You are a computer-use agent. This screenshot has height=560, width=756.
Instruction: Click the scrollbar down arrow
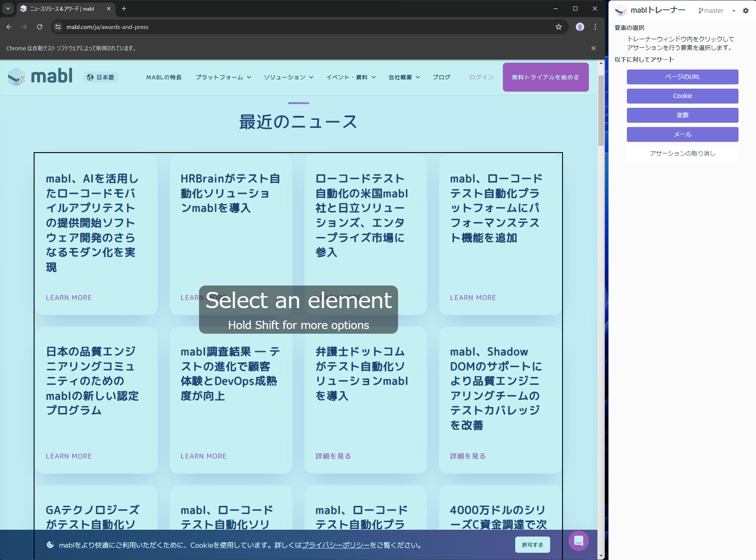(601, 556)
